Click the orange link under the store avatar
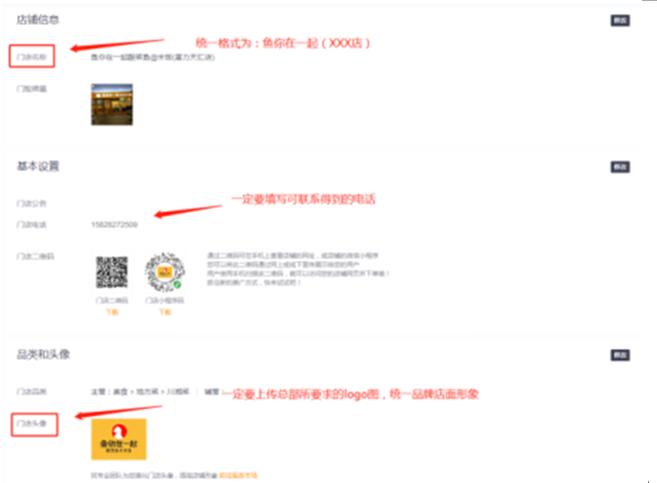 238,475
